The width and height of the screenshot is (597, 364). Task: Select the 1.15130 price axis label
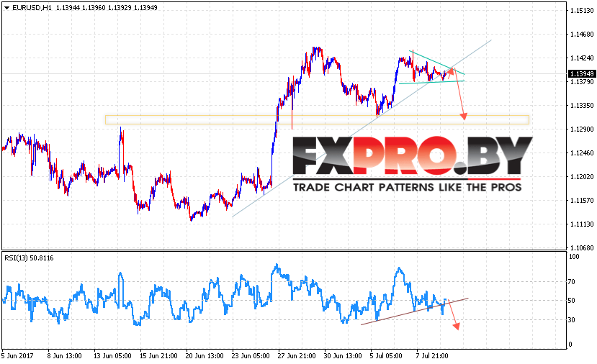coord(582,11)
